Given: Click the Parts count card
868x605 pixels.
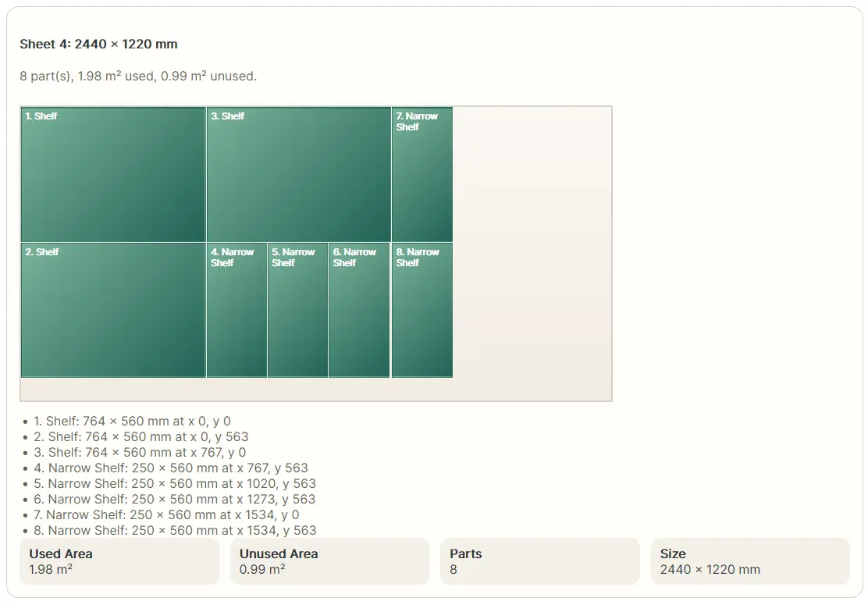Looking at the screenshot, I should coord(540,561).
